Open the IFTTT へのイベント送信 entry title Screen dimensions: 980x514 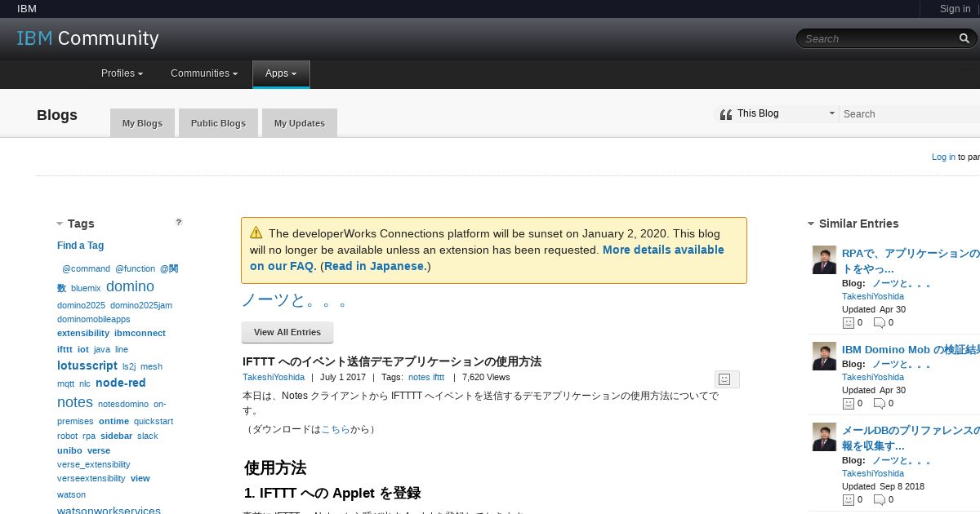(392, 361)
